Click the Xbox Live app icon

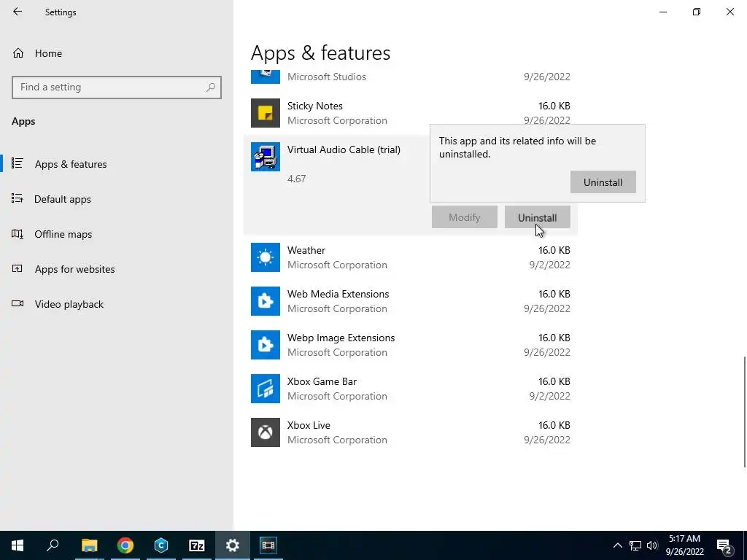click(x=266, y=432)
